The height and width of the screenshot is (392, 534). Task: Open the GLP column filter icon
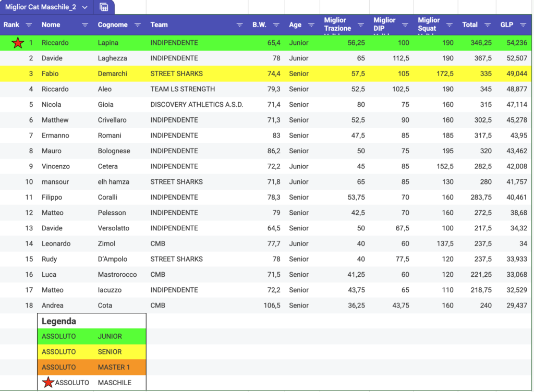click(523, 25)
